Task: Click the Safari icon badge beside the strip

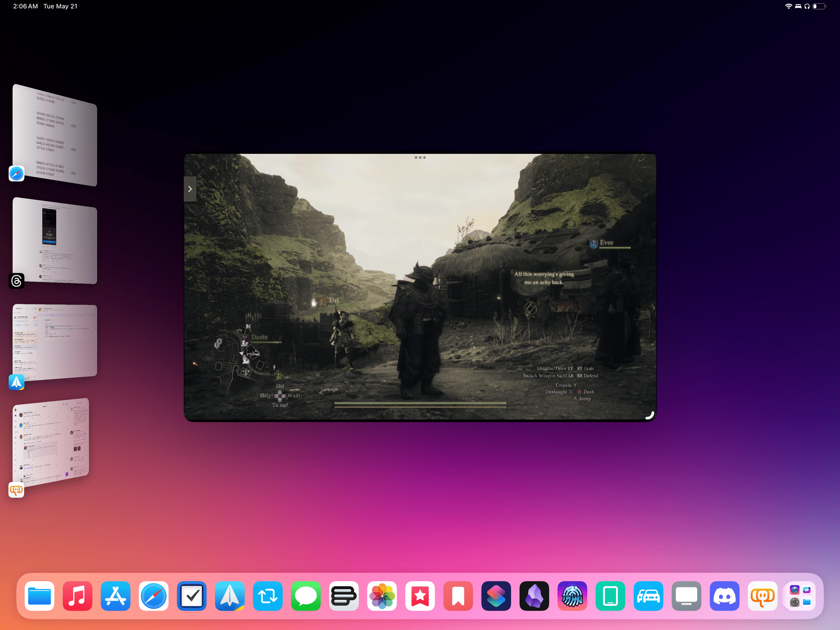Action: pyautogui.click(x=16, y=173)
